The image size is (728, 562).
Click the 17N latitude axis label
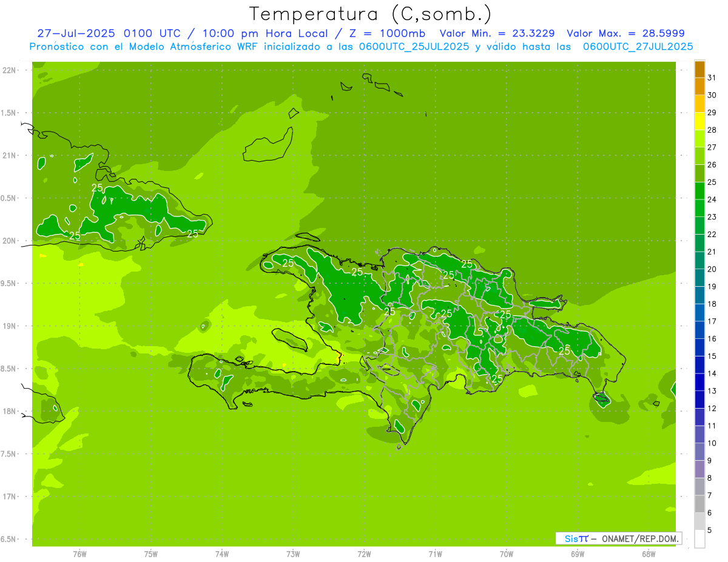pos(10,497)
